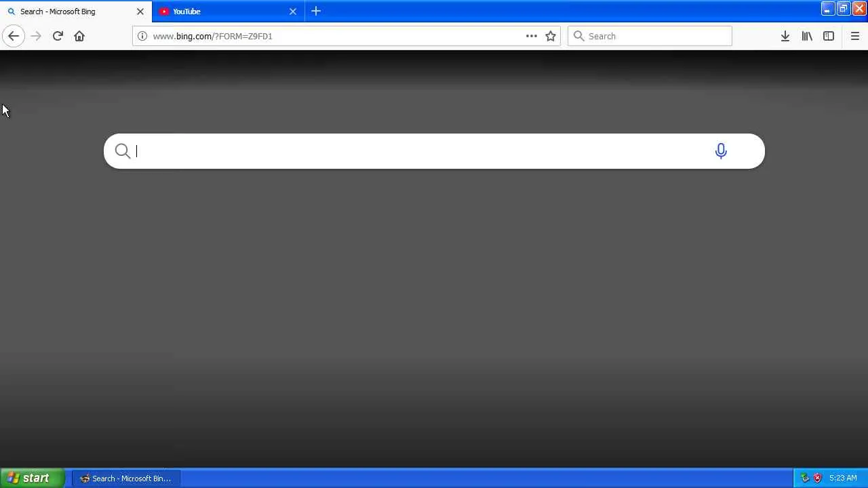Click the red shield tray icon
The width and height of the screenshot is (868, 488).
817,479
